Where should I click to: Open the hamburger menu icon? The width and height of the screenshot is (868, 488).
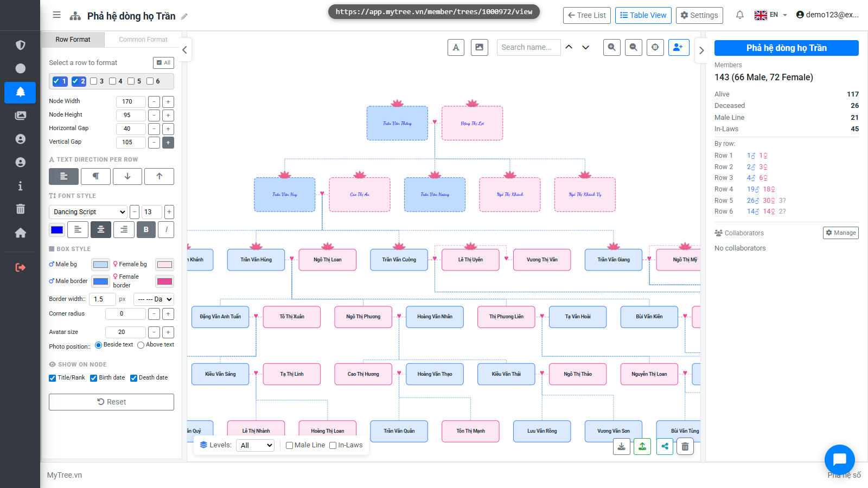point(56,15)
